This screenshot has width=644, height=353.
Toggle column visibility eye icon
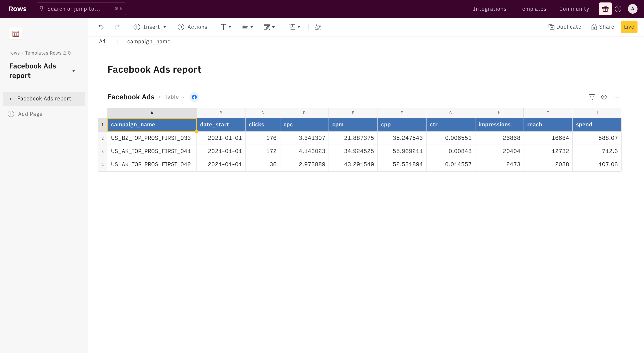tap(604, 97)
